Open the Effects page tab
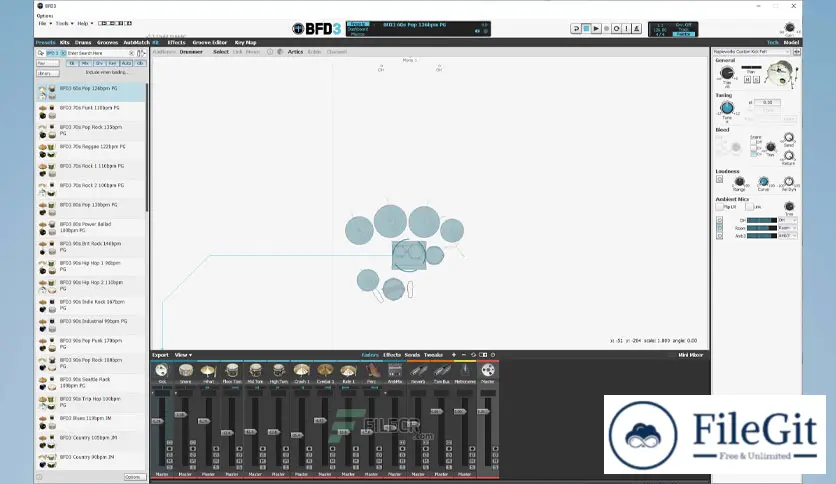Image resolution: width=836 pixels, height=484 pixels. click(x=176, y=43)
